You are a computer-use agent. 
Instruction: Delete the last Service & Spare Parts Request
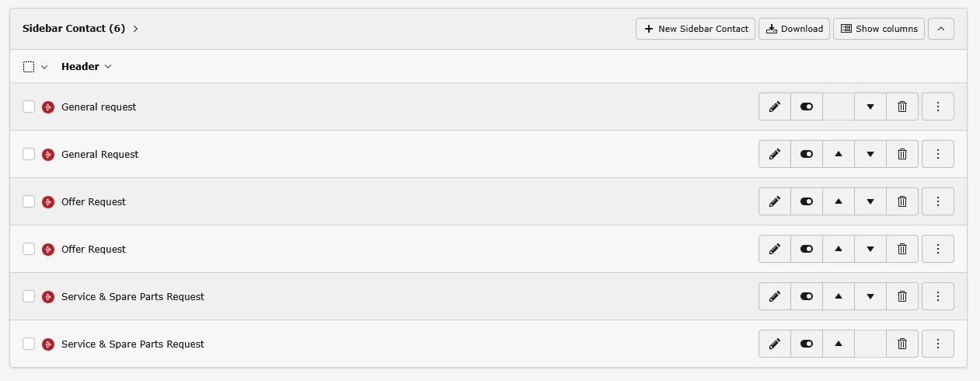coord(902,344)
